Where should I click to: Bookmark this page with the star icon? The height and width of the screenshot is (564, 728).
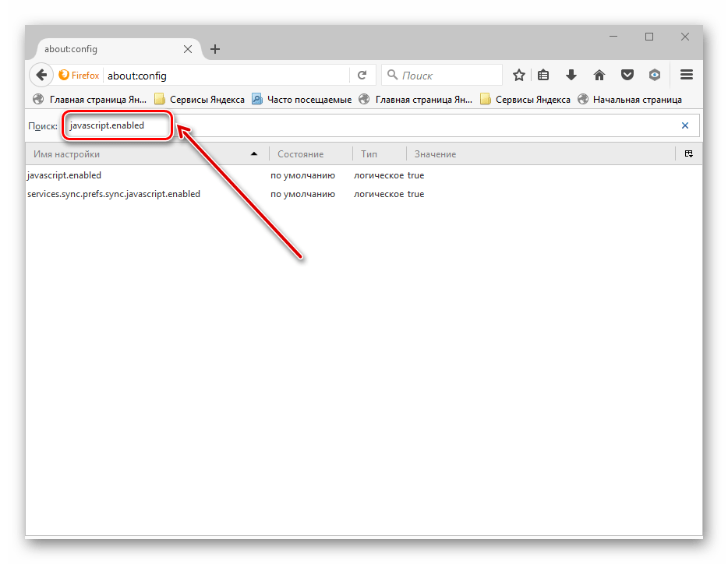(519, 76)
